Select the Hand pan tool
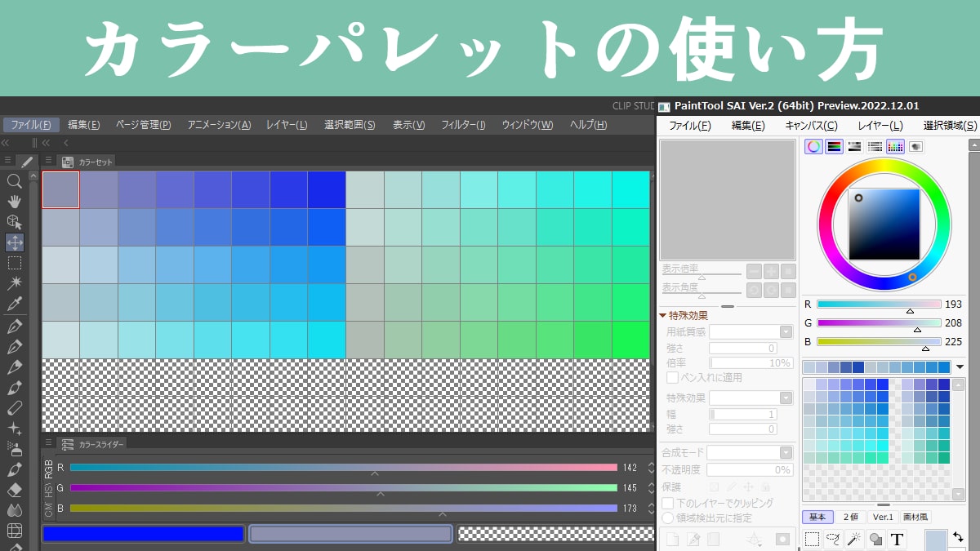 14,202
